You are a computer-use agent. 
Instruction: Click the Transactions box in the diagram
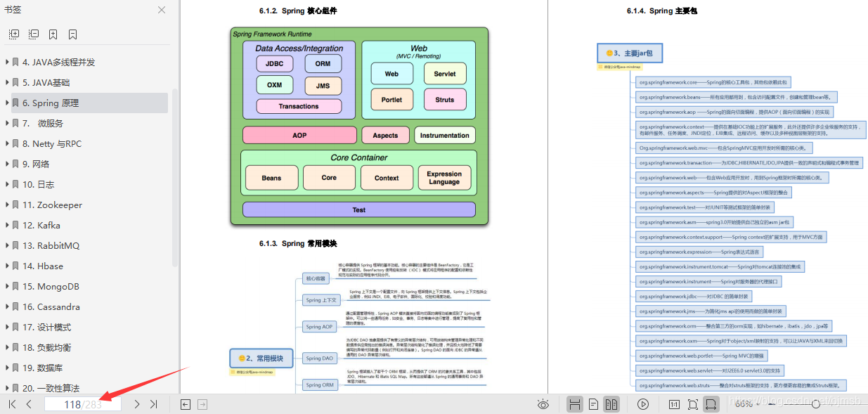(x=299, y=106)
